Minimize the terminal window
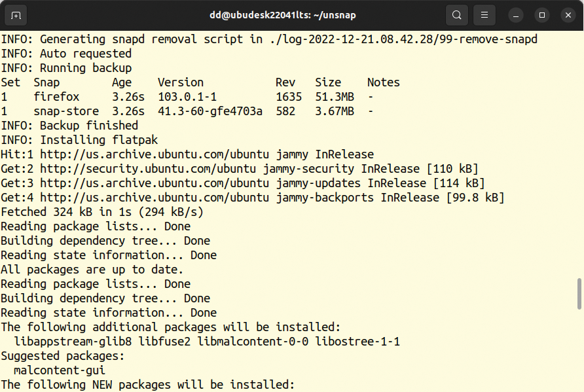The image size is (584, 392). [516, 15]
